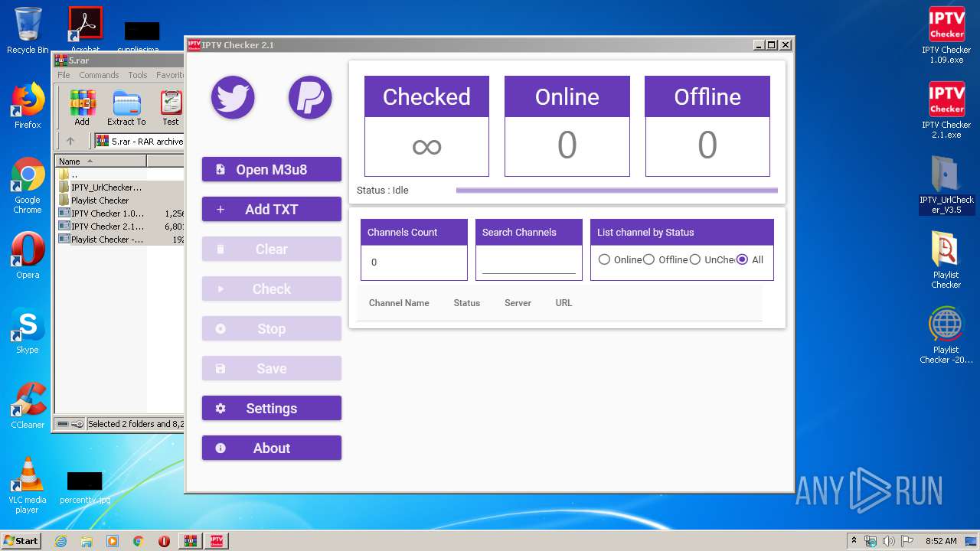Select the Offline status radio button
Screen dimensions: 980x551
coord(648,259)
